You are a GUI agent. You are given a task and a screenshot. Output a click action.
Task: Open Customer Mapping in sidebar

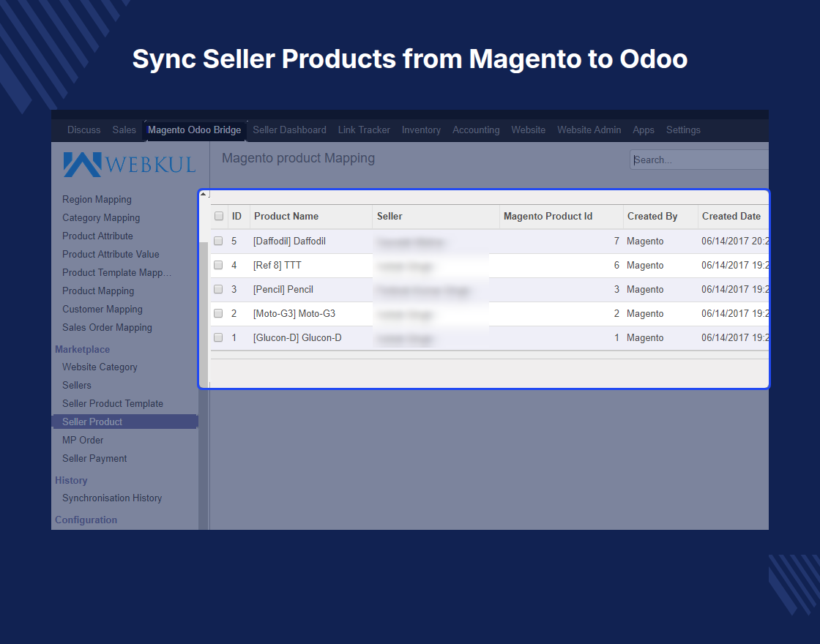pos(102,309)
